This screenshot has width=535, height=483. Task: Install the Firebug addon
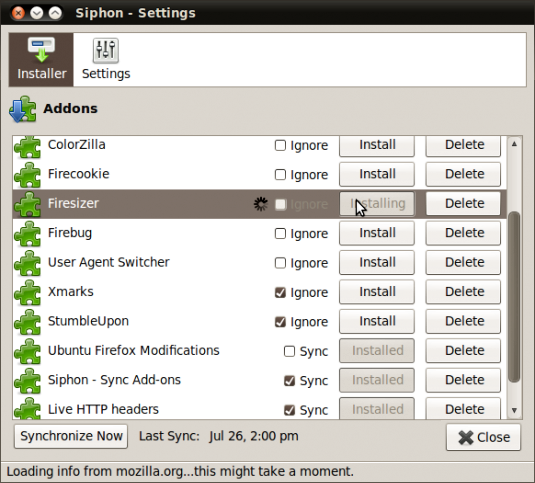coord(377,233)
